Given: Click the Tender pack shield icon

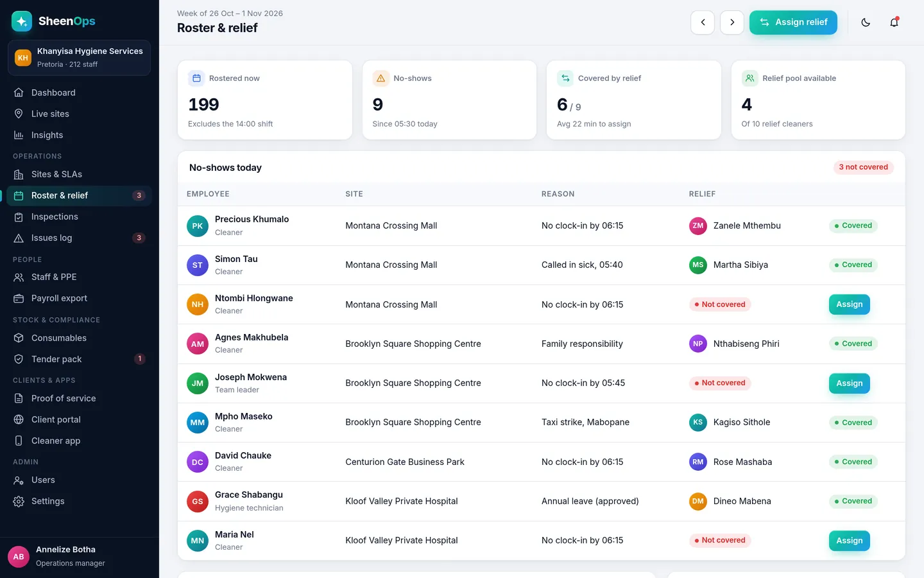Looking at the screenshot, I should (19, 360).
